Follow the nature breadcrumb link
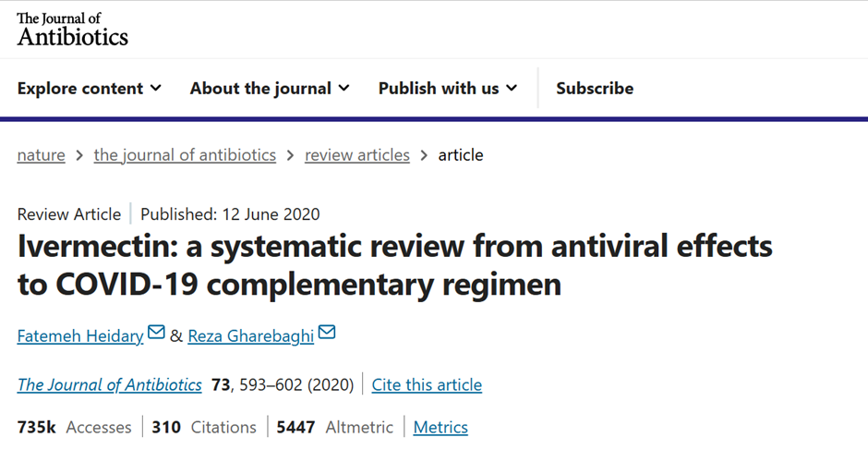This screenshot has width=868, height=474. 41,155
